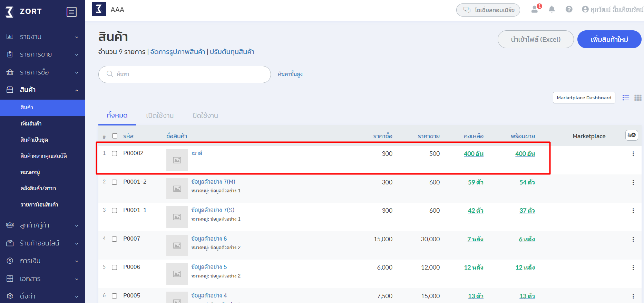This screenshot has width=644, height=303.
Task: Click the เอกสาร document icon
Action: 10,279
